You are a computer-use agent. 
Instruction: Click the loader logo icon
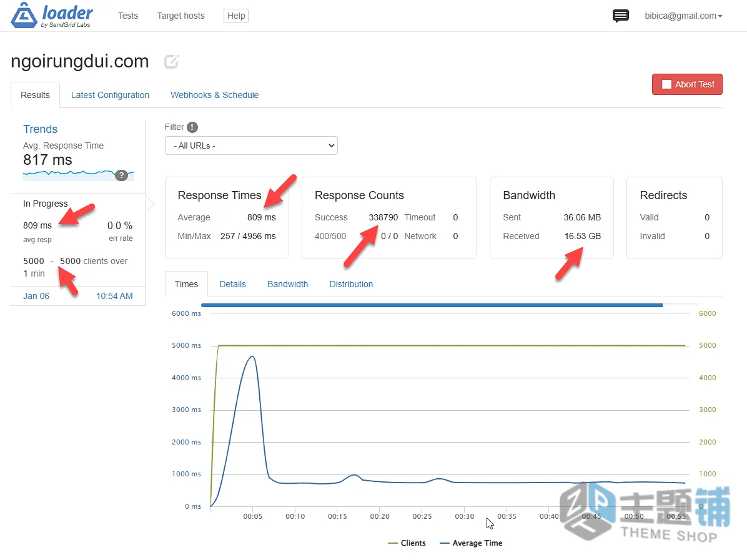click(x=24, y=15)
